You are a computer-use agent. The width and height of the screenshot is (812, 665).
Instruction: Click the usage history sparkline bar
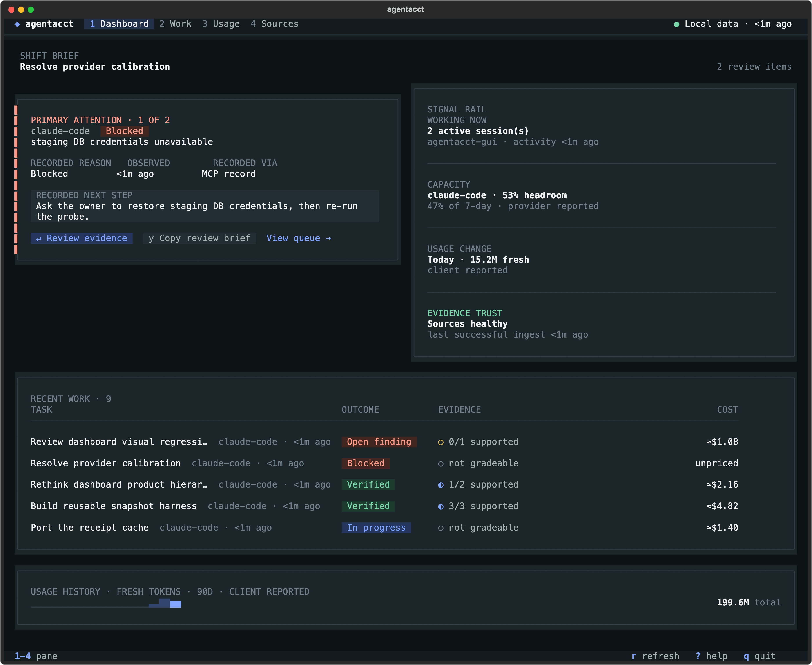coord(106,603)
